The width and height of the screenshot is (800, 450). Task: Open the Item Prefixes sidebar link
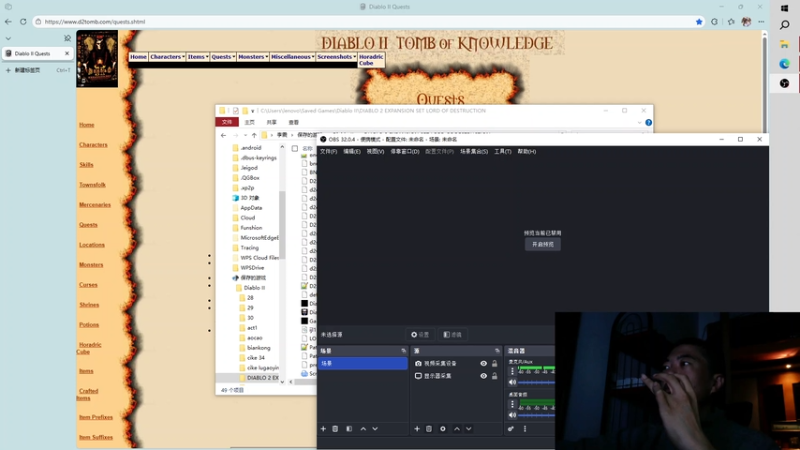(96, 417)
